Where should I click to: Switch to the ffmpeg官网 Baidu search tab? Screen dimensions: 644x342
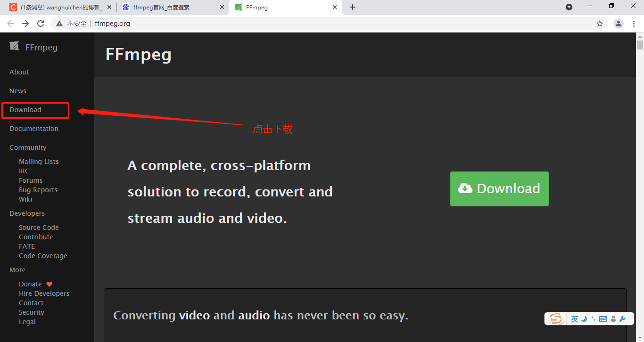(x=172, y=7)
